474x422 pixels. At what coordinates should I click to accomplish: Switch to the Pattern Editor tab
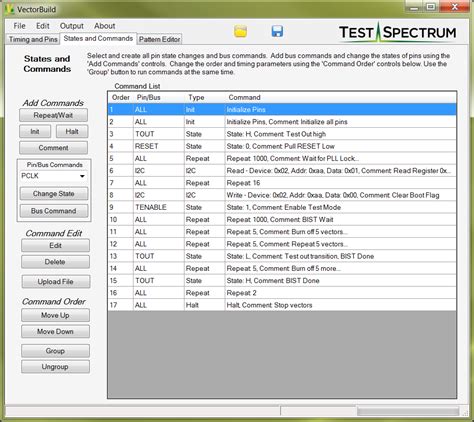159,39
